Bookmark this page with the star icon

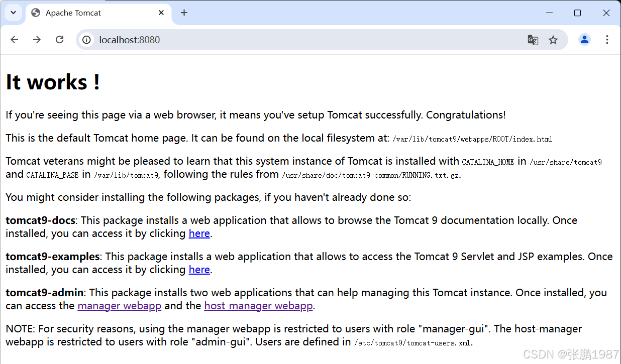pyautogui.click(x=553, y=40)
